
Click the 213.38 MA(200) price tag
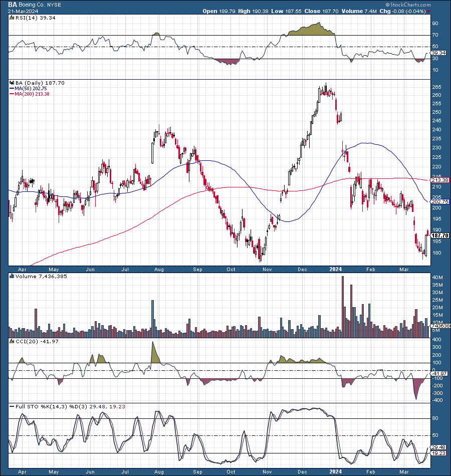[x=440, y=180]
